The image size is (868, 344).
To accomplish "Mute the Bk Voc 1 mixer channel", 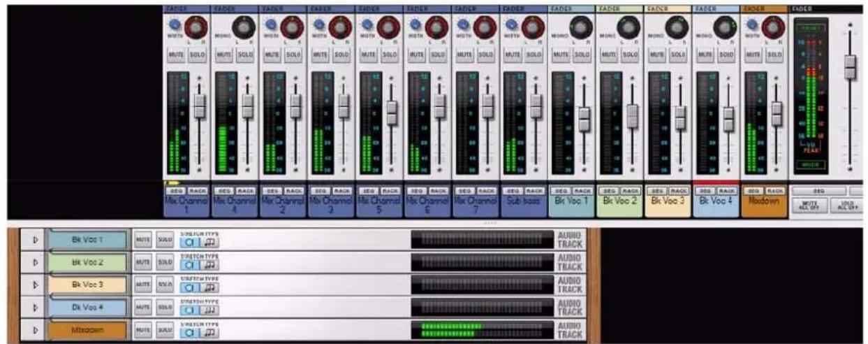I will pos(561,55).
